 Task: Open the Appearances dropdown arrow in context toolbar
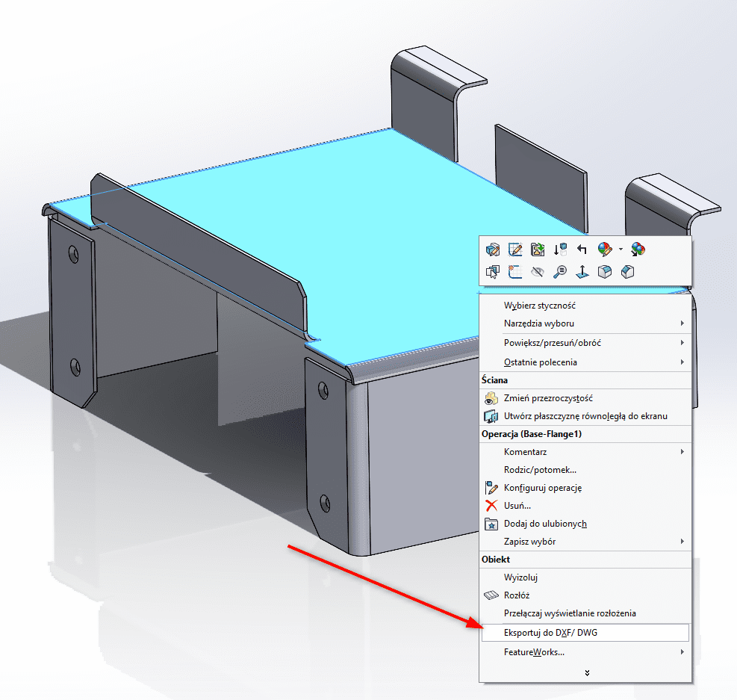point(621,250)
